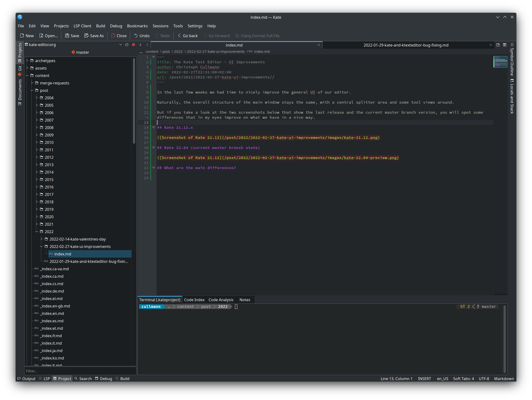Image resolution: width=532 pixels, height=400 pixels.
Task: Click the master branch button
Action: click(80, 52)
